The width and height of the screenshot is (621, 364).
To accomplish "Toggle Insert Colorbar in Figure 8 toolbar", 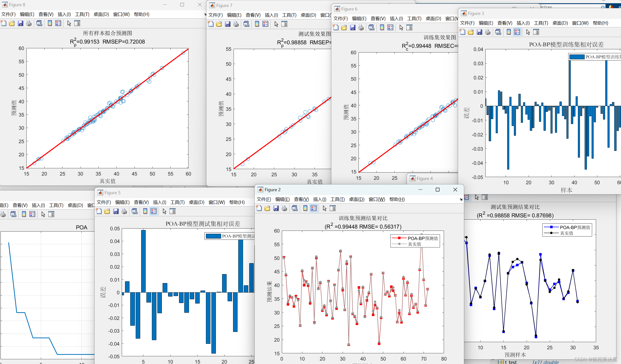I will [x=50, y=23].
